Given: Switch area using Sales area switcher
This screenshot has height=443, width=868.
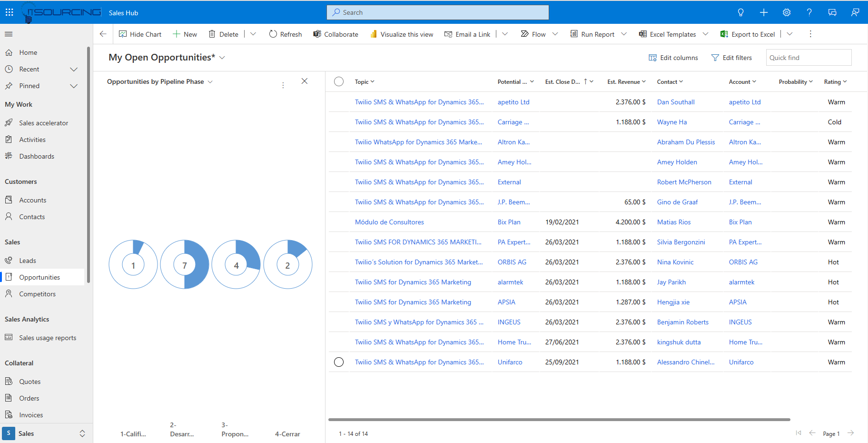Looking at the screenshot, I should point(46,433).
